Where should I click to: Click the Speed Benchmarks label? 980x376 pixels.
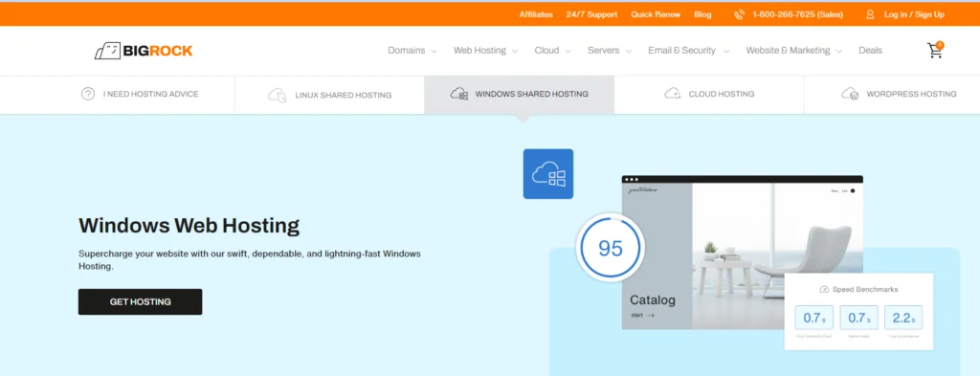pyautogui.click(x=865, y=289)
